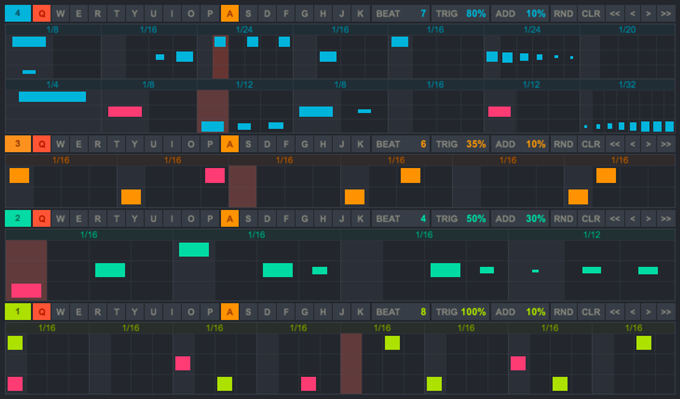Viewport: 680px width, 399px height.
Task: Click the << button in lane 4
Action: coord(615,13)
